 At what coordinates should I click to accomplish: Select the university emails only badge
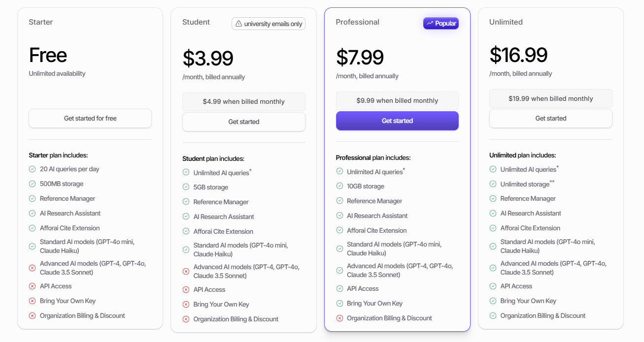[x=269, y=24]
